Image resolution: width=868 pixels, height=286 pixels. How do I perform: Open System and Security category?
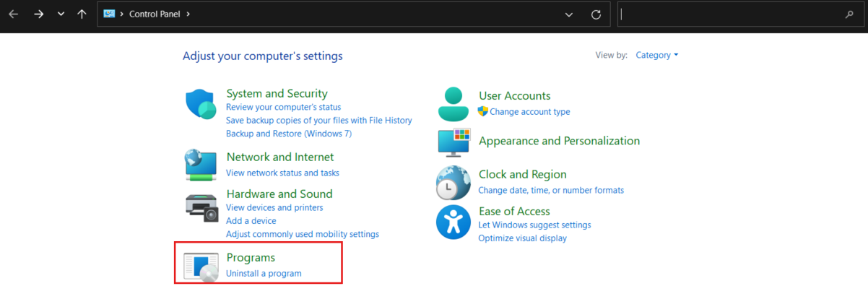[277, 93]
